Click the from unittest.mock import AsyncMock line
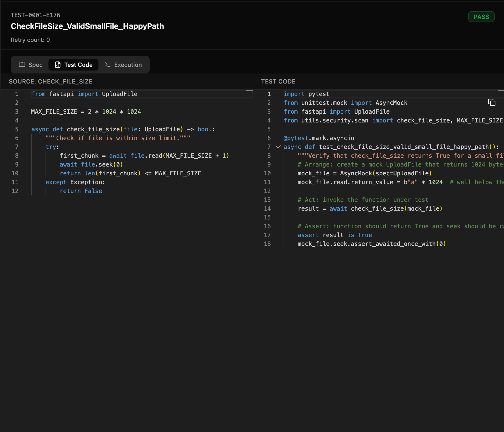Screen dimensions: 504x432 [x=346, y=103]
